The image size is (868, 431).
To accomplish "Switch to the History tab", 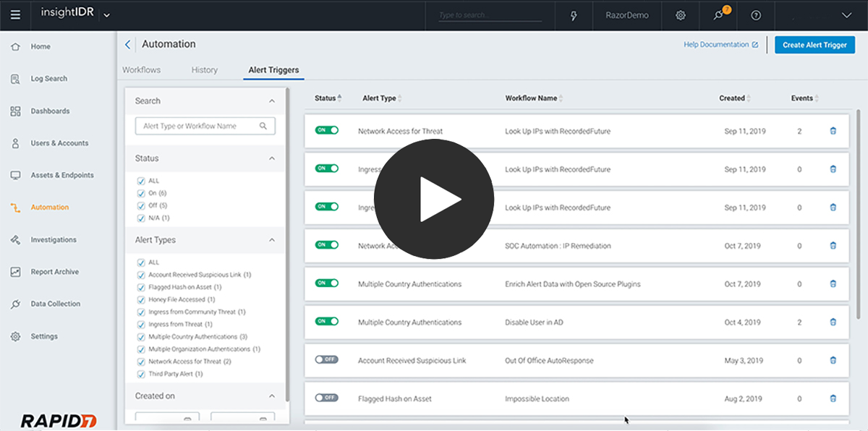I will coord(205,70).
